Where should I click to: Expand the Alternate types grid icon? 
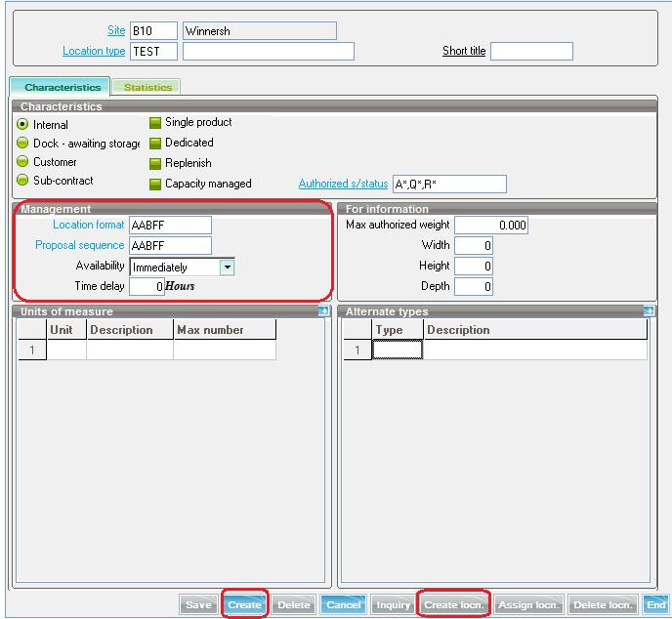coord(649,311)
